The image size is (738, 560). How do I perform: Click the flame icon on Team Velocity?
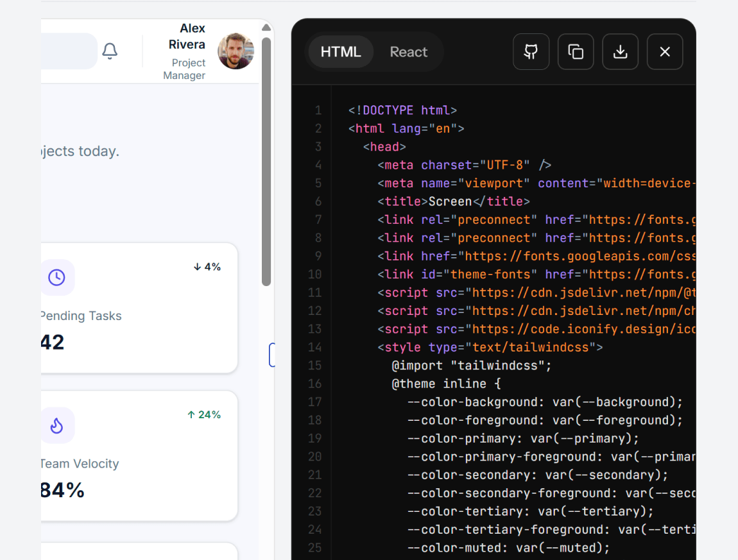57,425
